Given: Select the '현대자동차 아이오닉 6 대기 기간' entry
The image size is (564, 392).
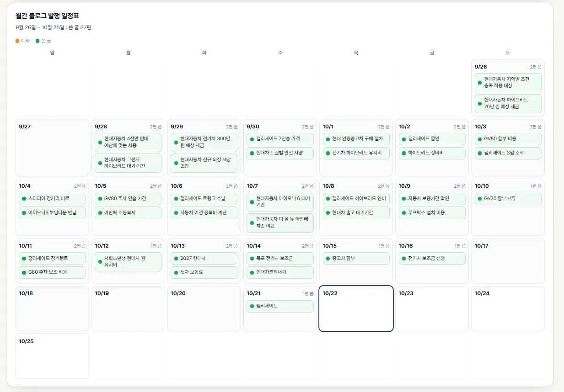Looking at the screenshot, I should pyautogui.click(x=280, y=202).
